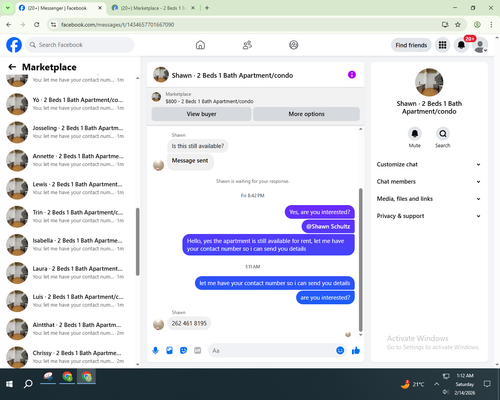Open the taskbar clock and date
500x400 pixels.
click(x=465, y=384)
